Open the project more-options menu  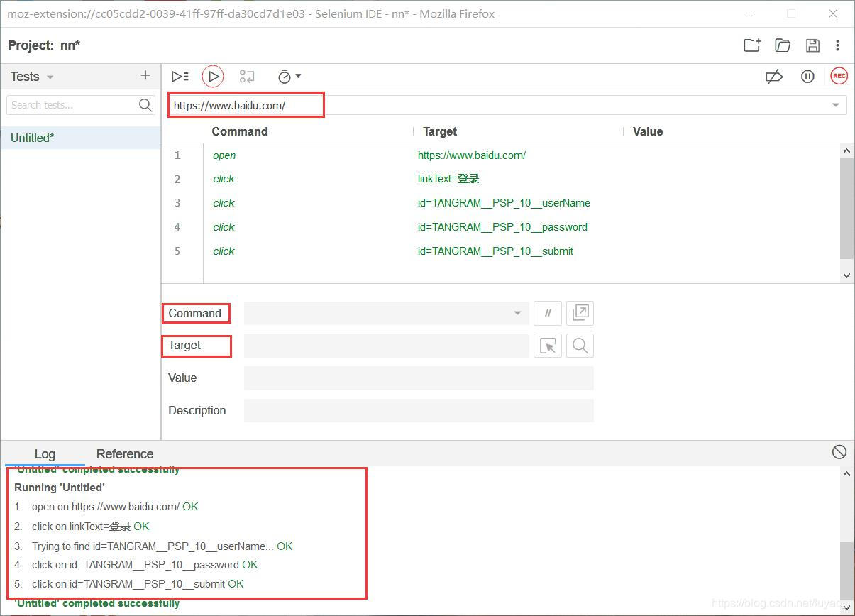838,45
